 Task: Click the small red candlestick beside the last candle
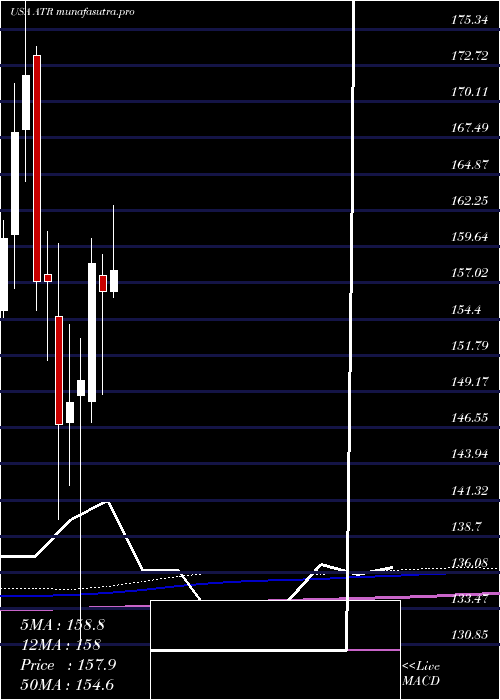pos(103,283)
